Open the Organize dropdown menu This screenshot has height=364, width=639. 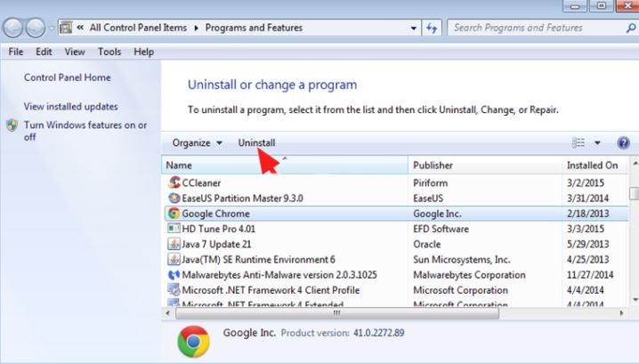198,142
